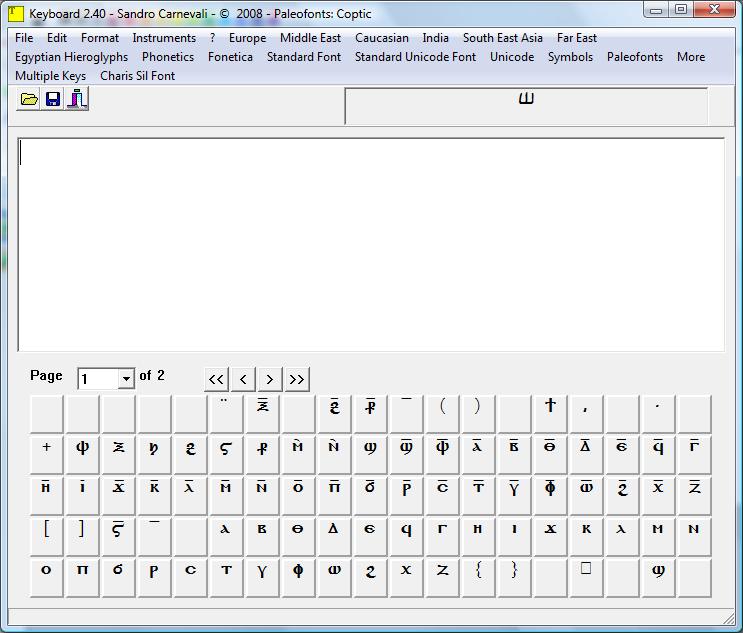Click the small empty square symbol key
Screen dimensions: 743x633
point(586,578)
